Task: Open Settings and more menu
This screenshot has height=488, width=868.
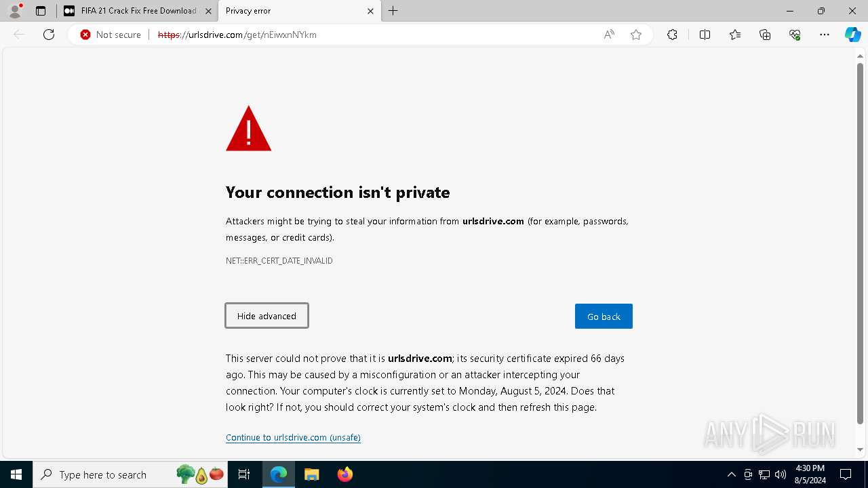Action: [x=825, y=35]
